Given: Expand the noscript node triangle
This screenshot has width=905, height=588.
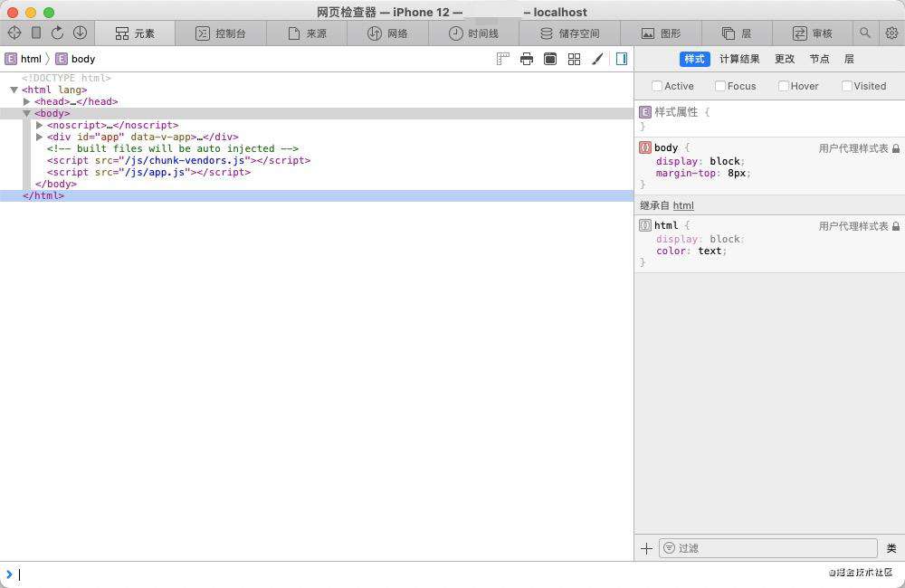Looking at the screenshot, I should 39,125.
